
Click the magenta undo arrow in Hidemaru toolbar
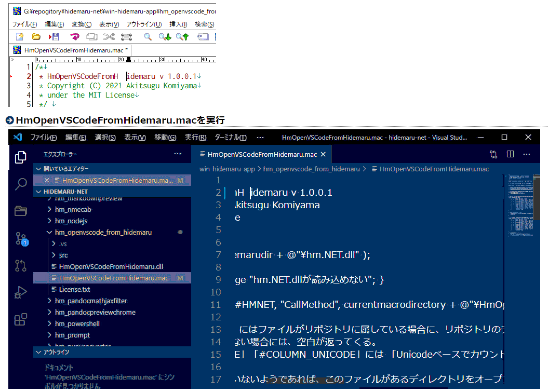click(74, 37)
